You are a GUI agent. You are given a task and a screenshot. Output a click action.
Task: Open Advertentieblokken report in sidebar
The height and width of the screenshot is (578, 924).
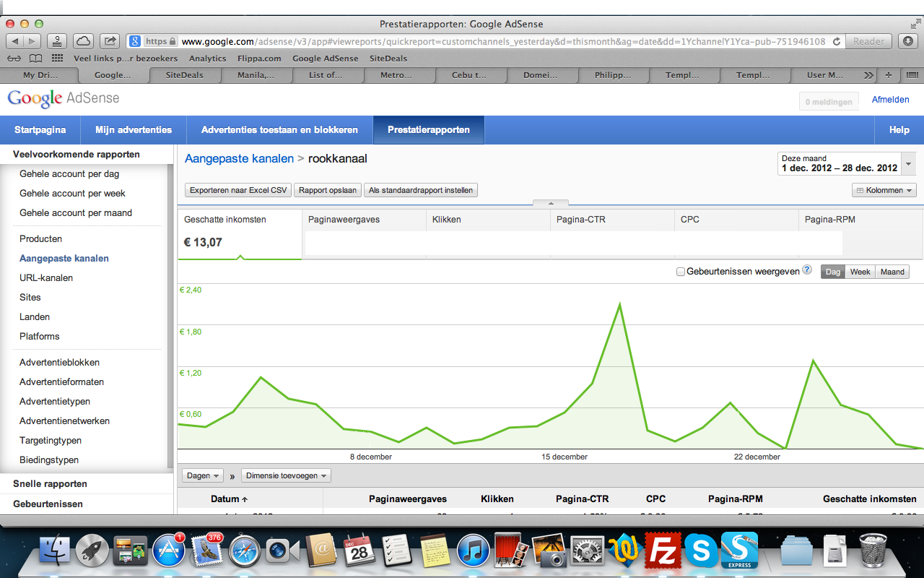click(x=59, y=362)
